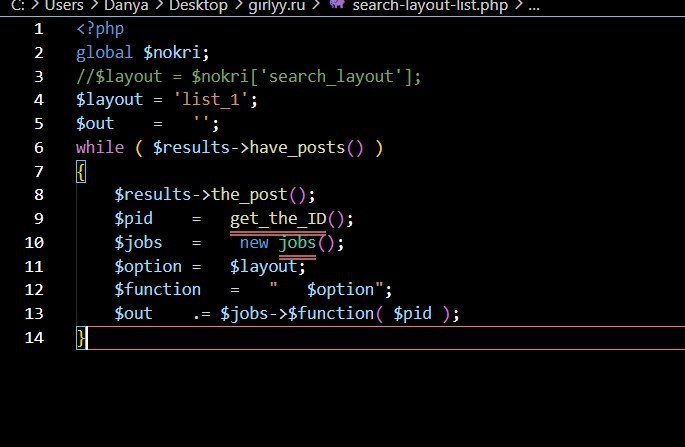The width and height of the screenshot is (685, 447).
Task: Click the "$option" string on line 12
Action: tap(328, 290)
